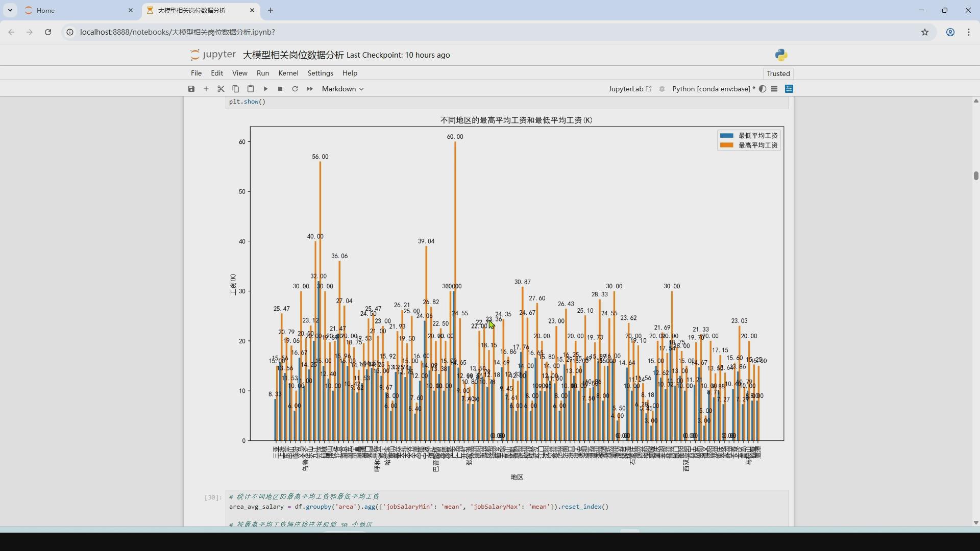Click the notebook vertical scrollbar thumb

(976, 176)
